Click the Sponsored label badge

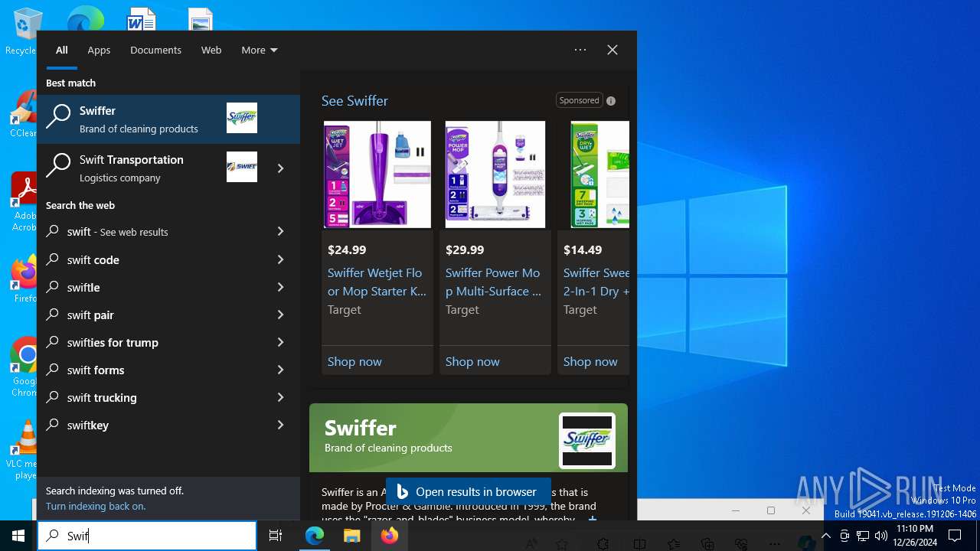(x=579, y=100)
